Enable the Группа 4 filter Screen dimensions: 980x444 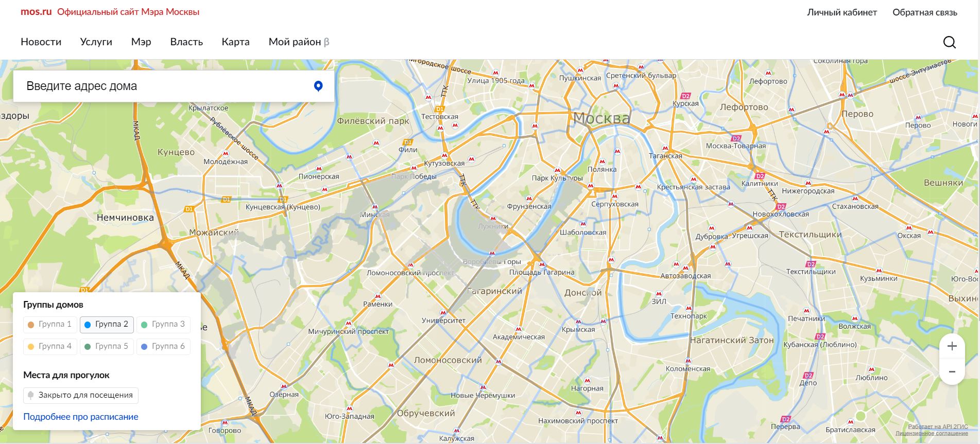pyautogui.click(x=50, y=347)
